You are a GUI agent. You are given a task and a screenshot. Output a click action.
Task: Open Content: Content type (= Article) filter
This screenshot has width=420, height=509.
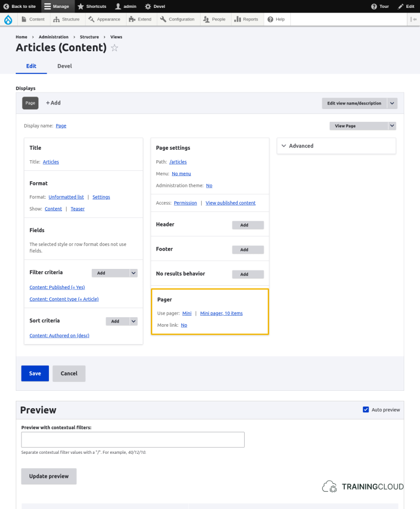click(x=64, y=299)
